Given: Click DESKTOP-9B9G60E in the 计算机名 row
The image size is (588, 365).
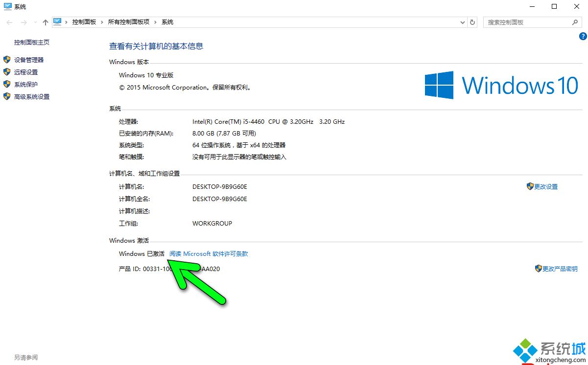Looking at the screenshot, I should point(220,186).
